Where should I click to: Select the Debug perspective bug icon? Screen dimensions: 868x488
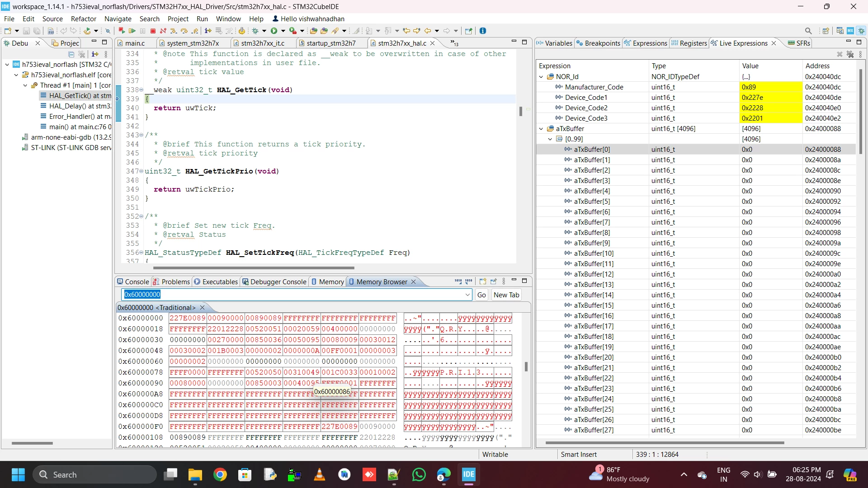click(x=861, y=31)
